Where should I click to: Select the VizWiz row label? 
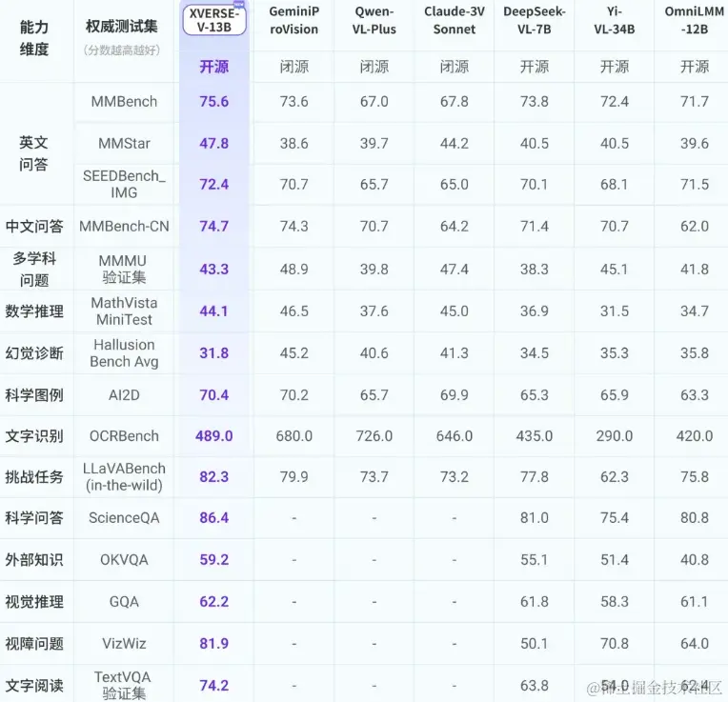click(124, 644)
